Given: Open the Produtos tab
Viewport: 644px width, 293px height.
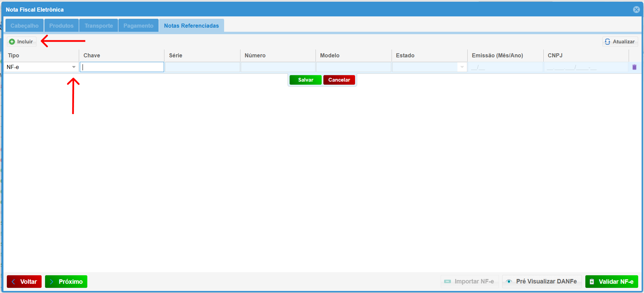Looking at the screenshot, I should click(x=61, y=26).
